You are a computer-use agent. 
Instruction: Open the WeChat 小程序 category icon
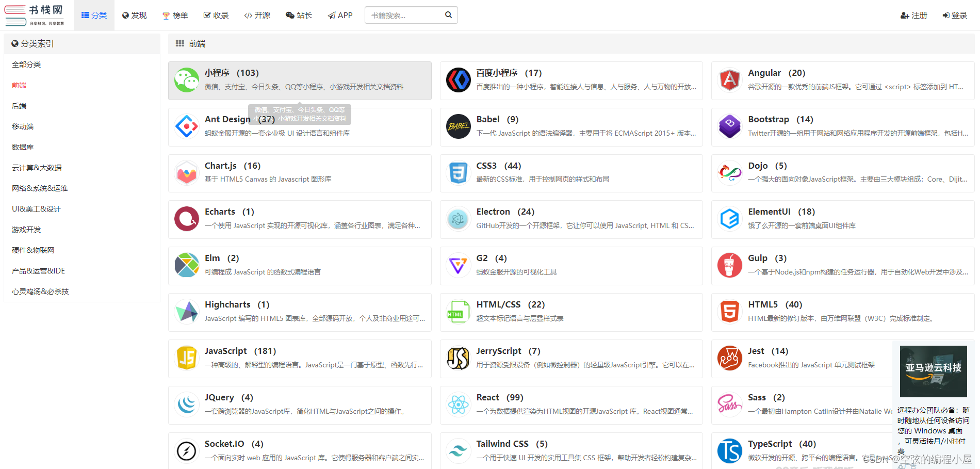[187, 80]
